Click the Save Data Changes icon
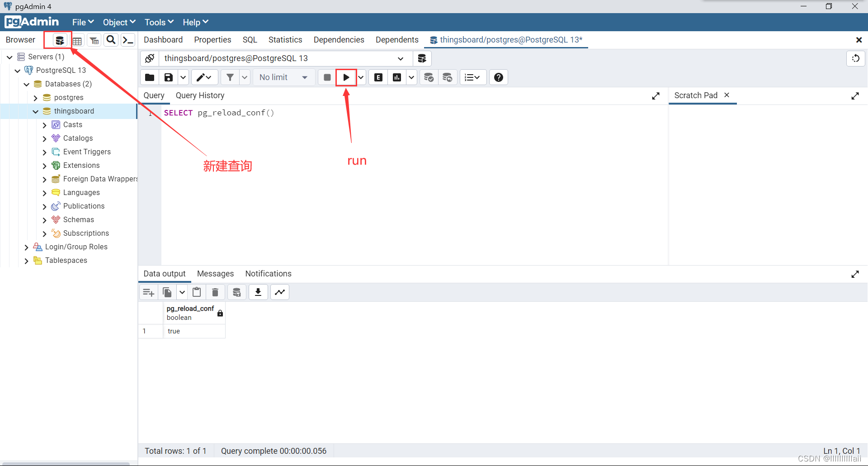The width and height of the screenshot is (868, 466). coord(236,292)
